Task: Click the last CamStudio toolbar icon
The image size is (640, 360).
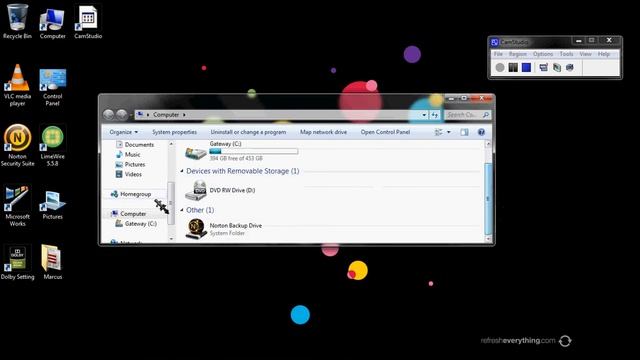Action: [x=570, y=67]
